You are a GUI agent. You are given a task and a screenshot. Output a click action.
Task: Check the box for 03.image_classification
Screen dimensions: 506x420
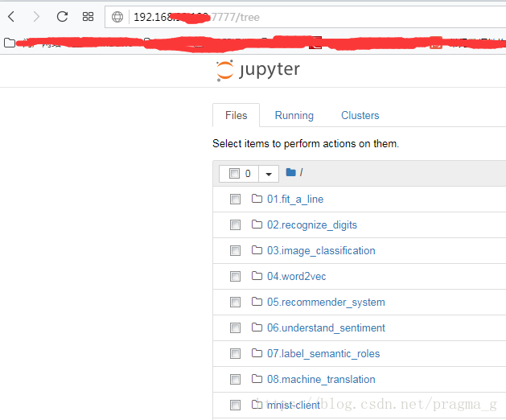click(x=235, y=250)
